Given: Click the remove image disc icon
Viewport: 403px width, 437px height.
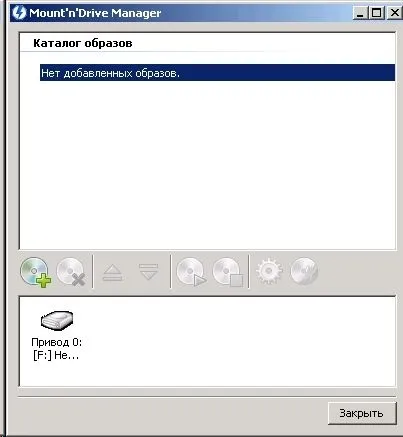Looking at the screenshot, I should tap(71, 272).
